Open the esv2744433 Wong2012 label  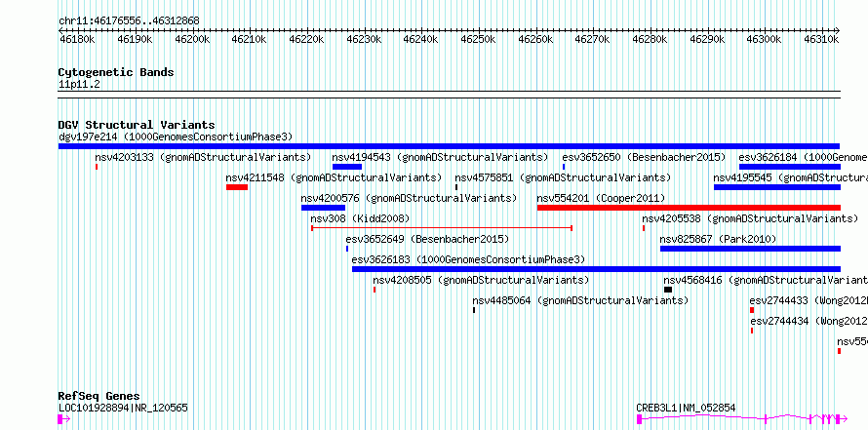[x=809, y=300]
